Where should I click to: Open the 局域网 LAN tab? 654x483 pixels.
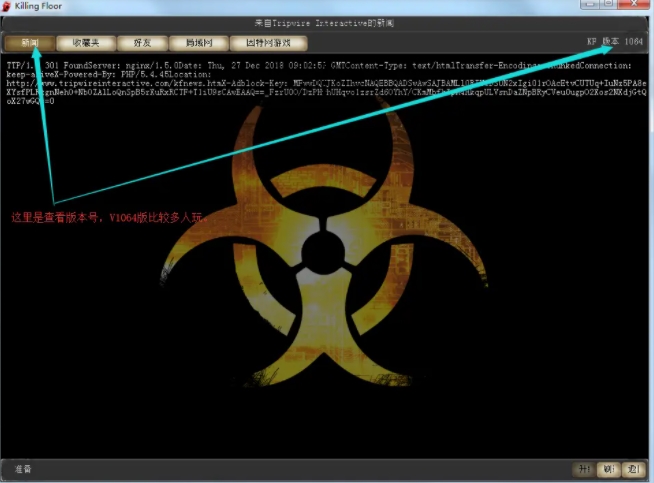199,43
